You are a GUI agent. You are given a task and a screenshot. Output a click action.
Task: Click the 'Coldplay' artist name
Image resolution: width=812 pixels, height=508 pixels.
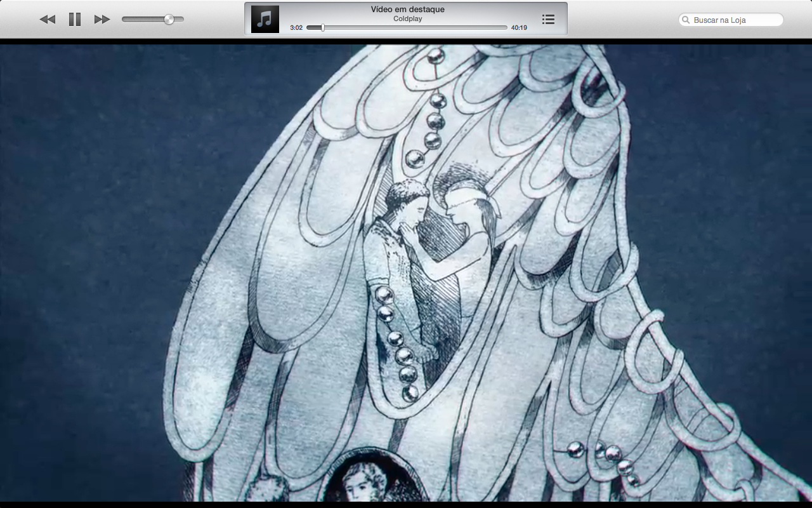point(407,19)
